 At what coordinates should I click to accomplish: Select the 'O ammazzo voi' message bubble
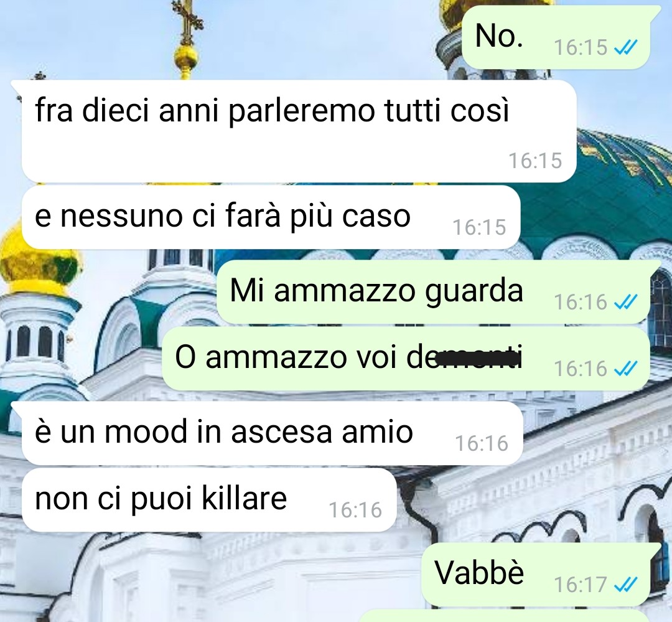point(406,358)
